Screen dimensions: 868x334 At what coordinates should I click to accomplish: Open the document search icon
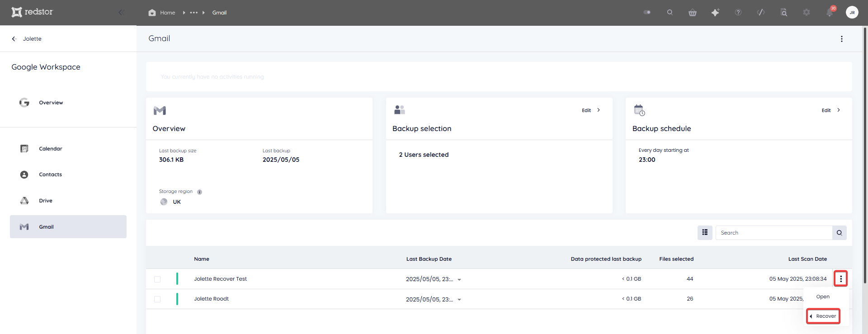pyautogui.click(x=784, y=13)
